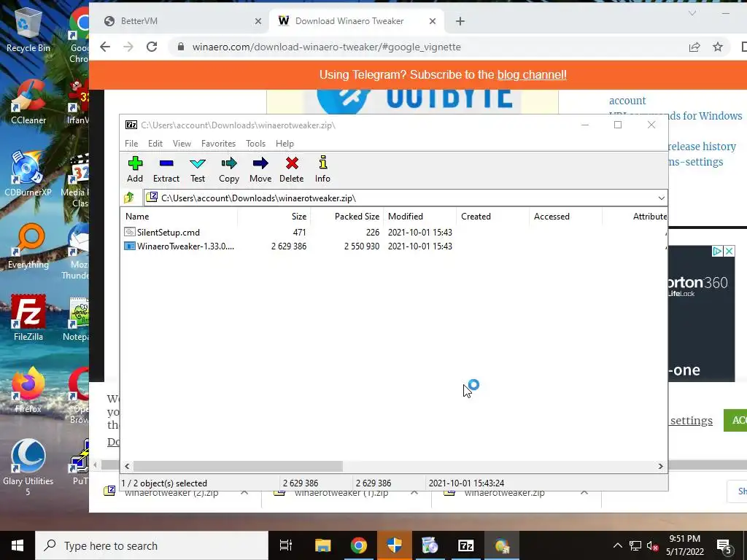The height and width of the screenshot is (560, 747).
Task: Sort by the Modified column header
Action: click(x=419, y=216)
